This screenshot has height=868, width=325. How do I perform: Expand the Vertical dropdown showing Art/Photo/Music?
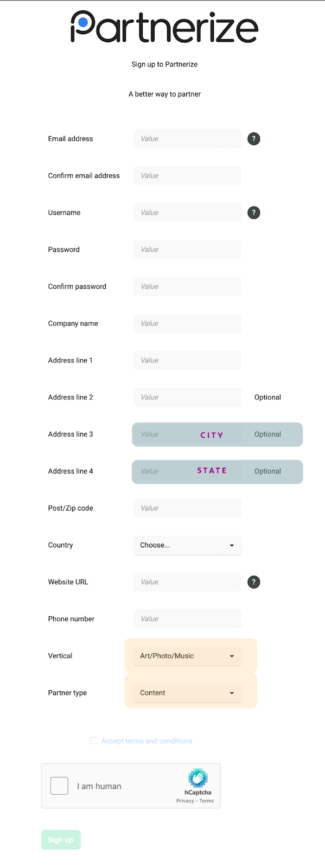pos(187,656)
